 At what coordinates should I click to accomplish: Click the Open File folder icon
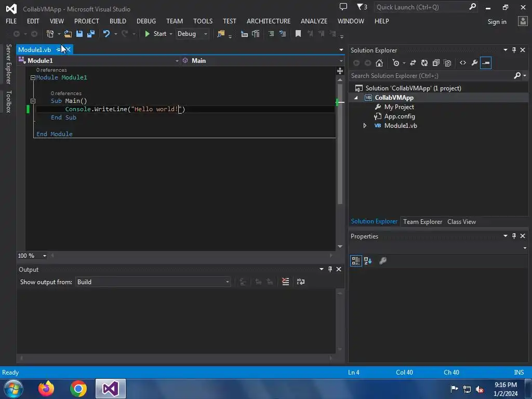tap(68, 34)
